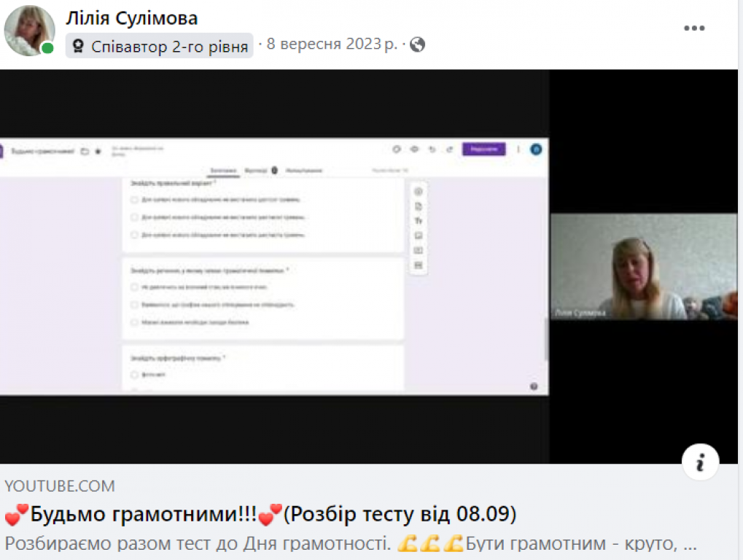Switch to the responses tab with counter badge
The image size is (743, 560).
click(260, 170)
